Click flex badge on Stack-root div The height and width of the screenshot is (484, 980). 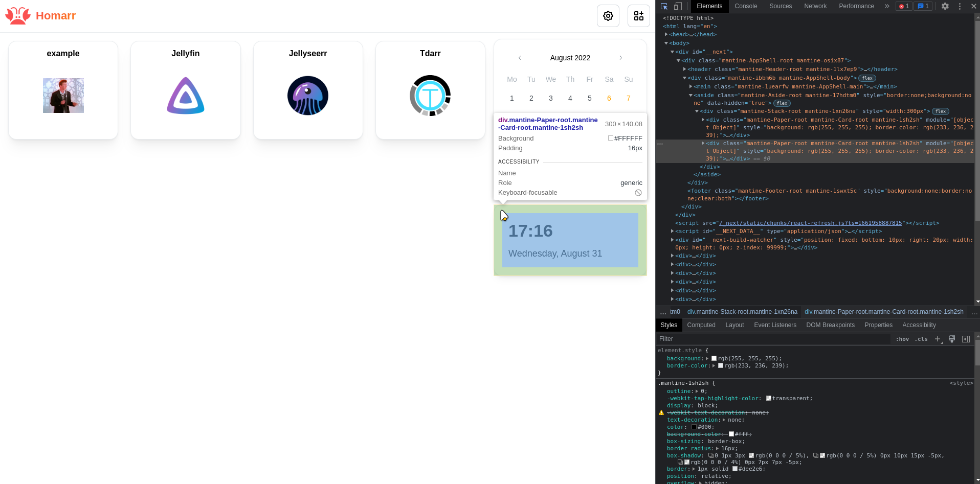click(x=941, y=111)
